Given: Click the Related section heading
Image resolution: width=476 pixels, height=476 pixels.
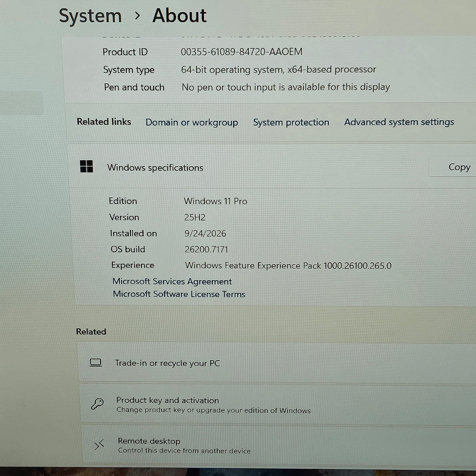Looking at the screenshot, I should (91, 332).
